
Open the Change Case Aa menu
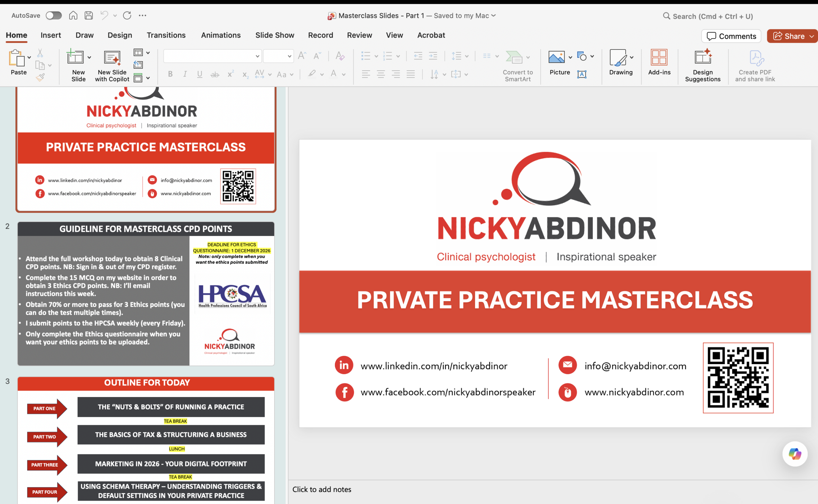(x=285, y=74)
